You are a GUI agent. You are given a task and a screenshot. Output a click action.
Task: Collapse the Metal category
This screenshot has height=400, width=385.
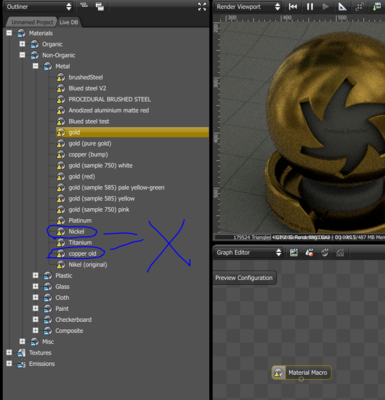point(35,66)
